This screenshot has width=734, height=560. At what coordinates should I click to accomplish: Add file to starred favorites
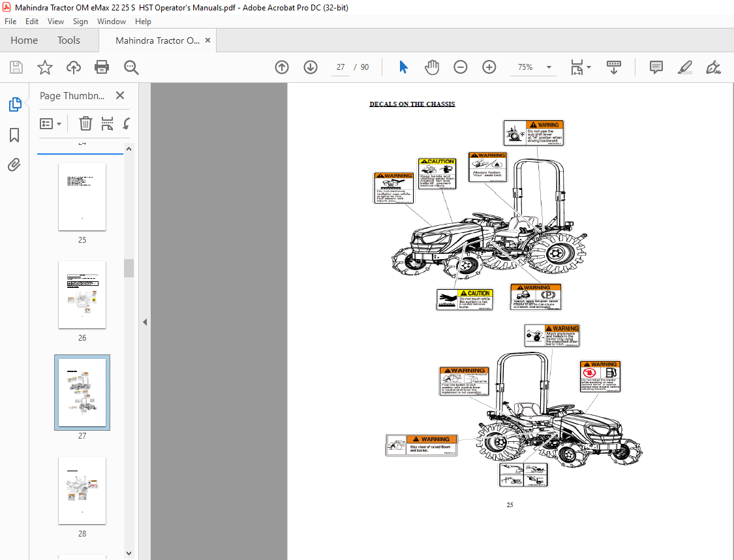(x=45, y=67)
